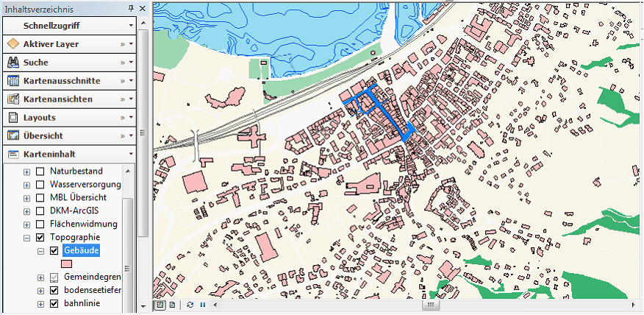
Task: Enable the Naturbestand layer checkbox
Action: [40, 171]
